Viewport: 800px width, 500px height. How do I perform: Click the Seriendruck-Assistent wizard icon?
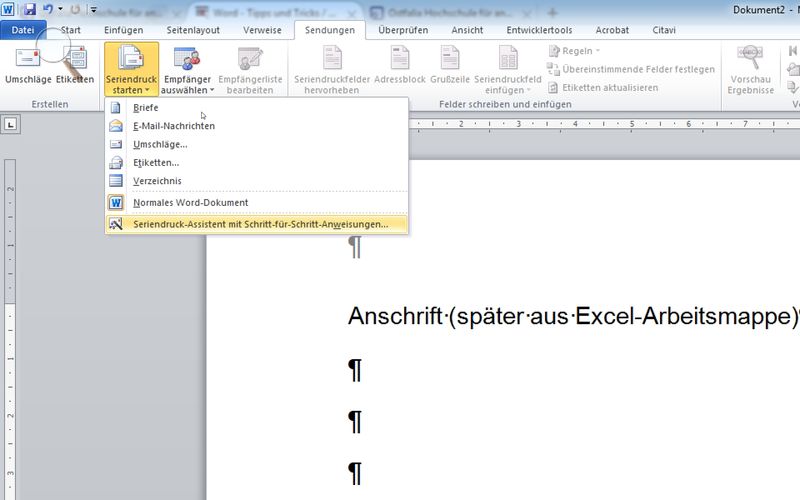(116, 224)
